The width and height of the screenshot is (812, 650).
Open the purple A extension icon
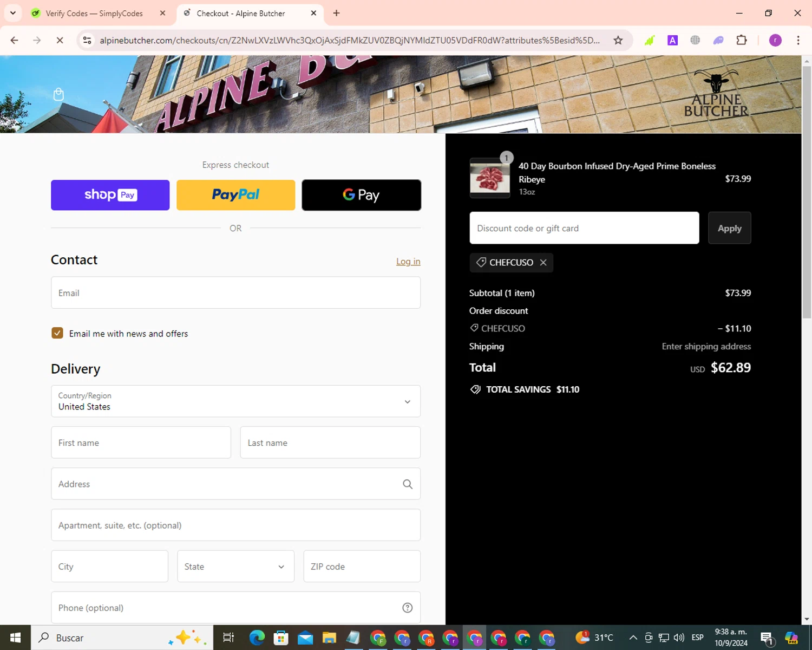[x=672, y=40]
